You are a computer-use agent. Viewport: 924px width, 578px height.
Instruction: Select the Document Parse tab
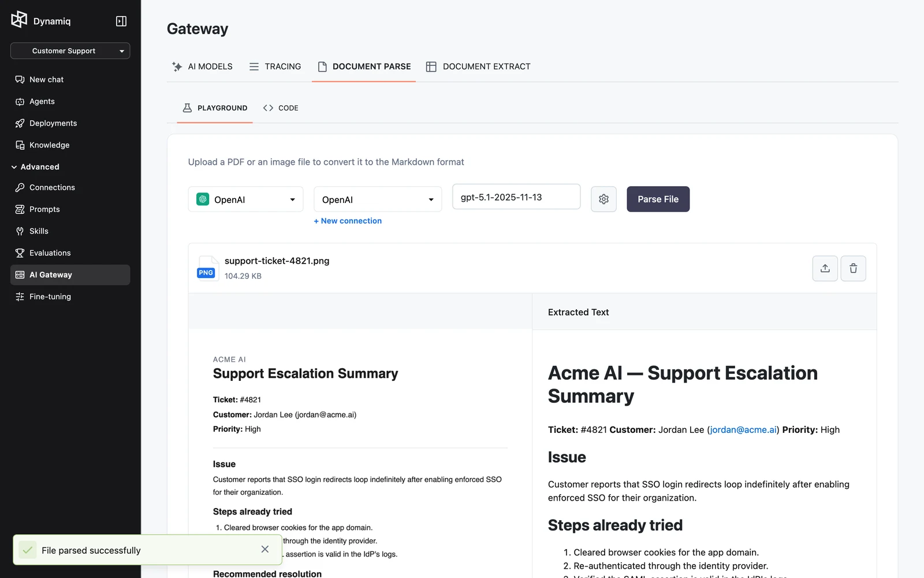(x=364, y=66)
